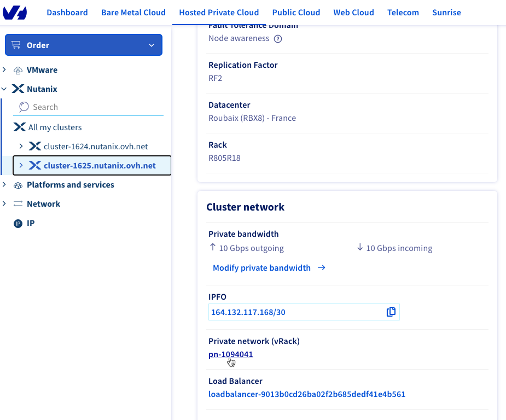506x420 pixels.
Task: Click the IP circle icon
Action: pyautogui.click(x=18, y=223)
